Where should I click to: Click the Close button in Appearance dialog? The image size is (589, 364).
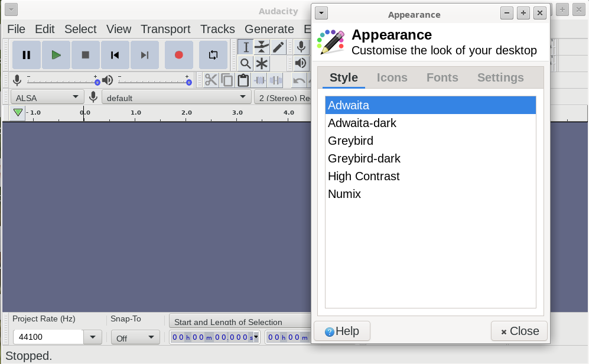pyautogui.click(x=519, y=331)
